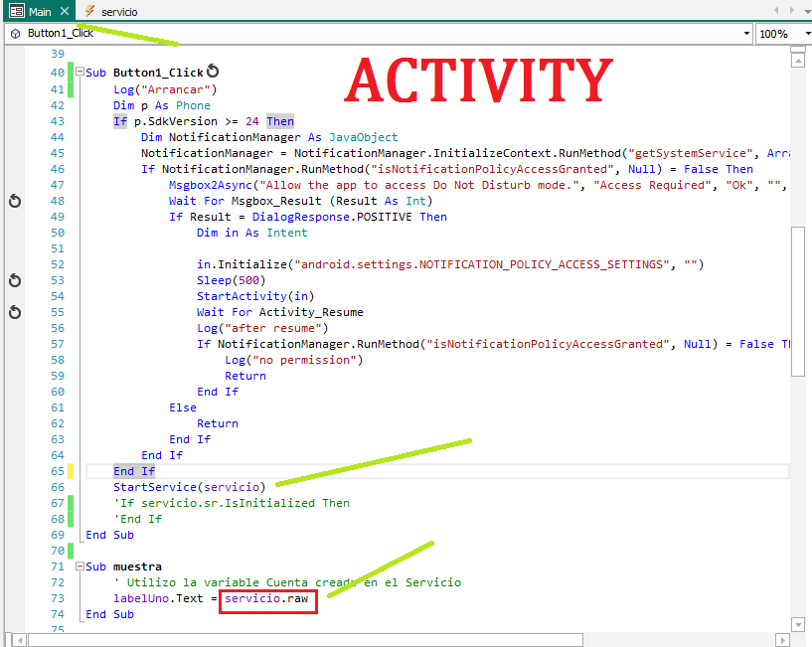This screenshot has height=647, width=812.
Task: Click 'labelUno.Text' on line 73
Action: (158, 599)
